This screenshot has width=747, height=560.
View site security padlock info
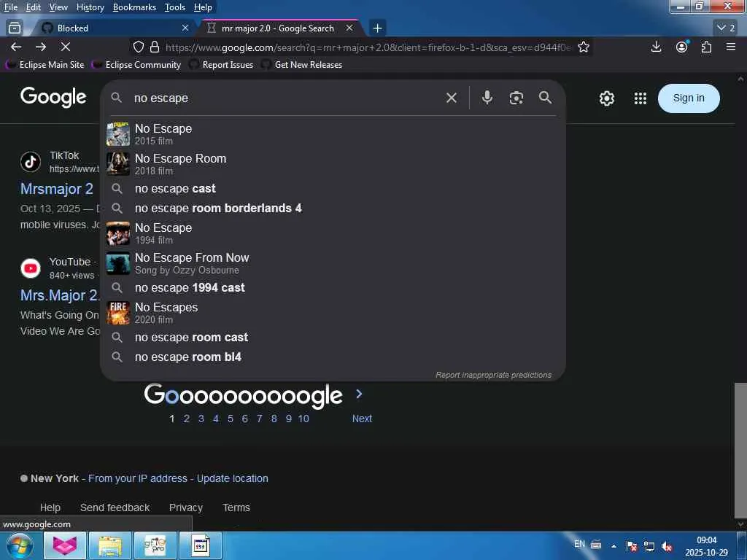click(155, 47)
